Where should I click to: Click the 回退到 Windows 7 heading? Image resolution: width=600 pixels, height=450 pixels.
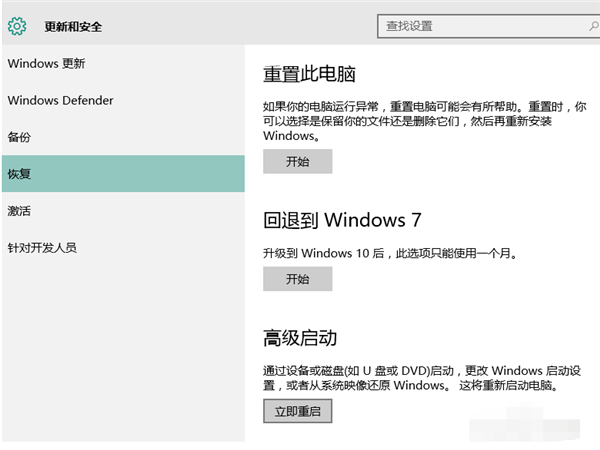point(342,220)
